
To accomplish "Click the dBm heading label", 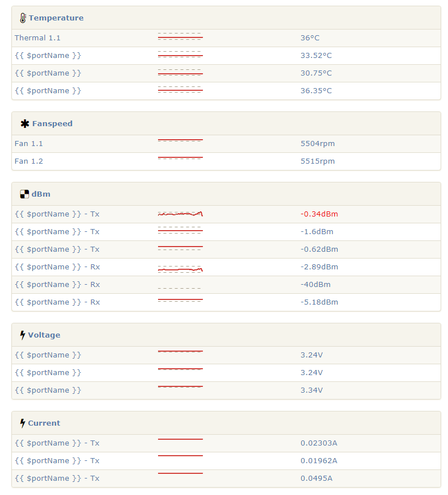I will (x=42, y=193).
